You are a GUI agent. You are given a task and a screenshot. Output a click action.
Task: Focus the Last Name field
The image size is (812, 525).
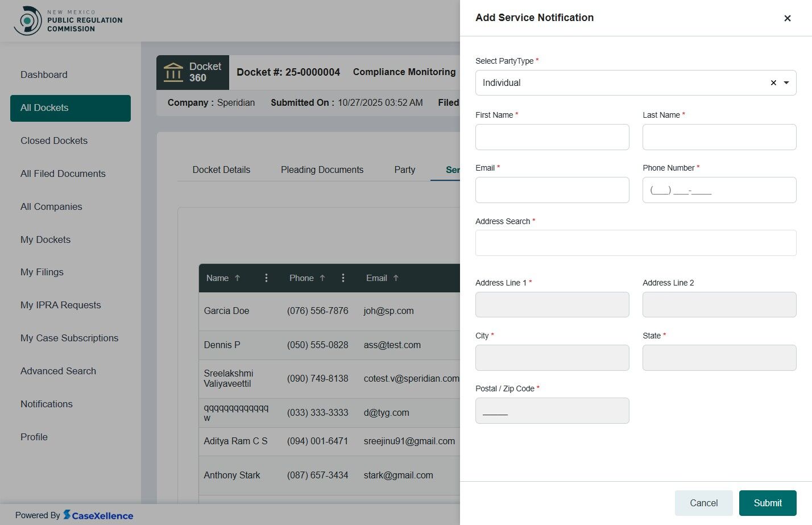pos(719,137)
